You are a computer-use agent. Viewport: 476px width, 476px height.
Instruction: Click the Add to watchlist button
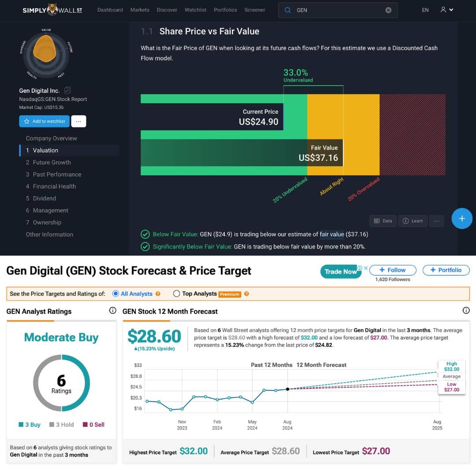point(45,121)
